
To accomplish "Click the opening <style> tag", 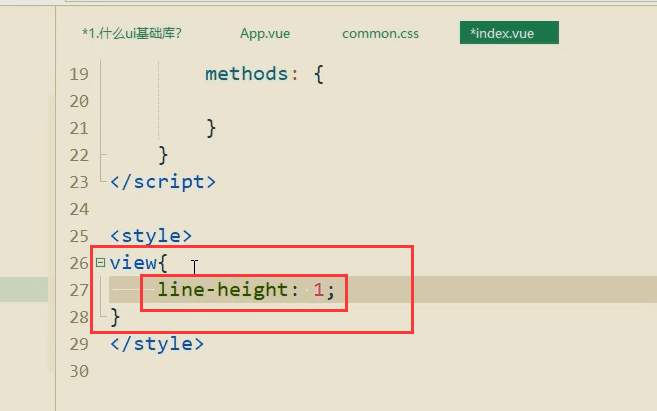I will click(151, 236).
